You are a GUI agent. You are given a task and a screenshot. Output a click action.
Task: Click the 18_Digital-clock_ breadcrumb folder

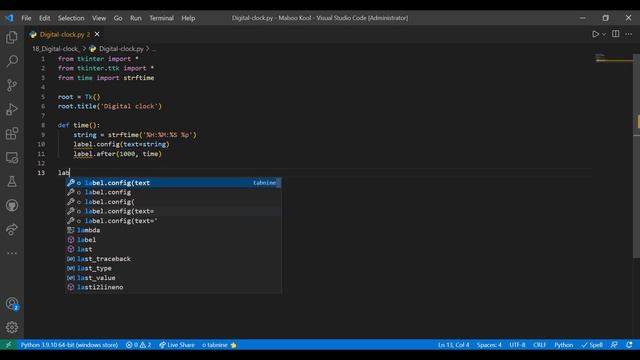(x=56, y=49)
